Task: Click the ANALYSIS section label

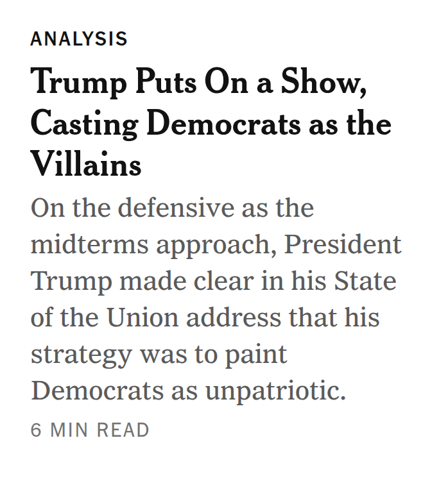Action: tap(79, 39)
